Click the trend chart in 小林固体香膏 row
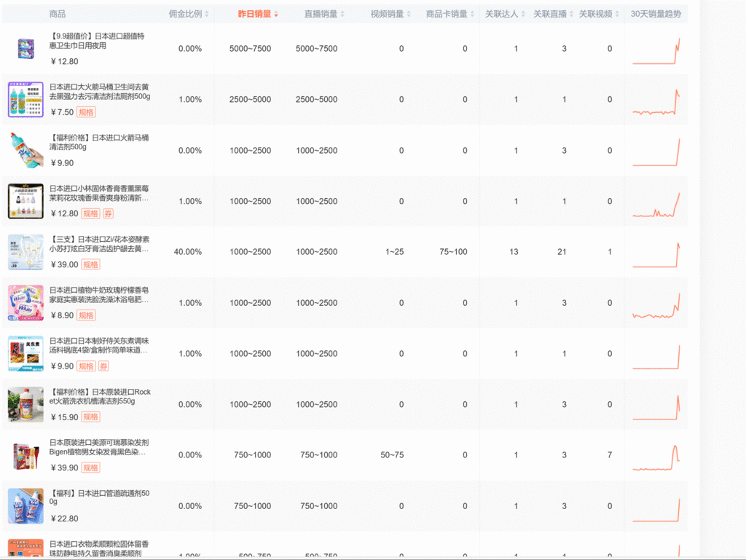746x560 pixels. click(656, 205)
